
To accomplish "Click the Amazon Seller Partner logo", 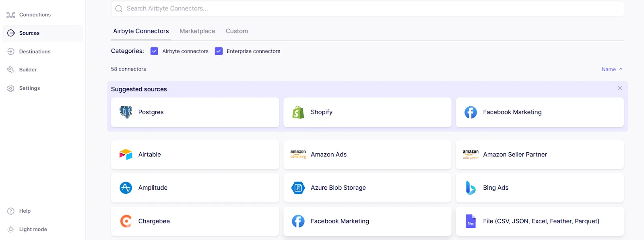I will pyautogui.click(x=471, y=155).
